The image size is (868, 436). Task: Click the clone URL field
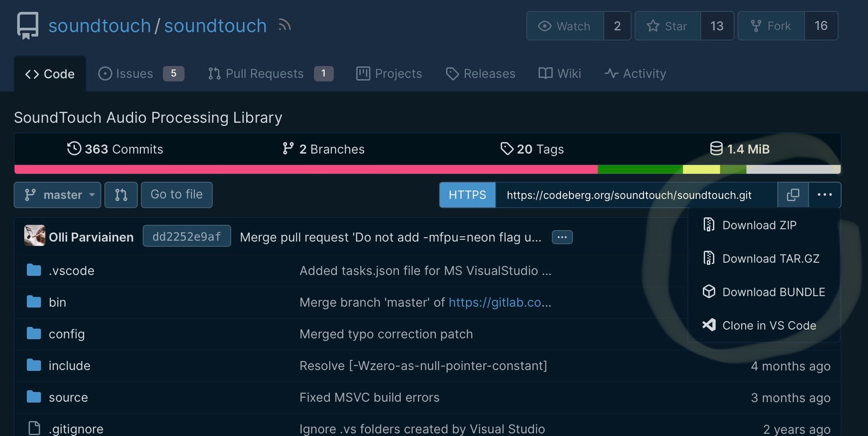click(x=636, y=195)
